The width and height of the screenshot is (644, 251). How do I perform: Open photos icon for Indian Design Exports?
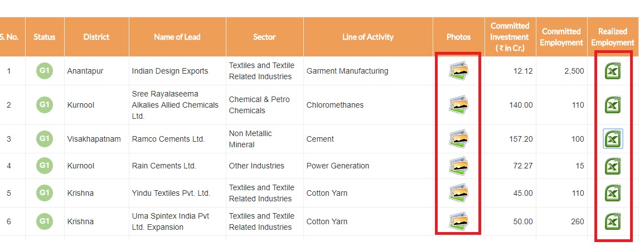pyautogui.click(x=458, y=71)
